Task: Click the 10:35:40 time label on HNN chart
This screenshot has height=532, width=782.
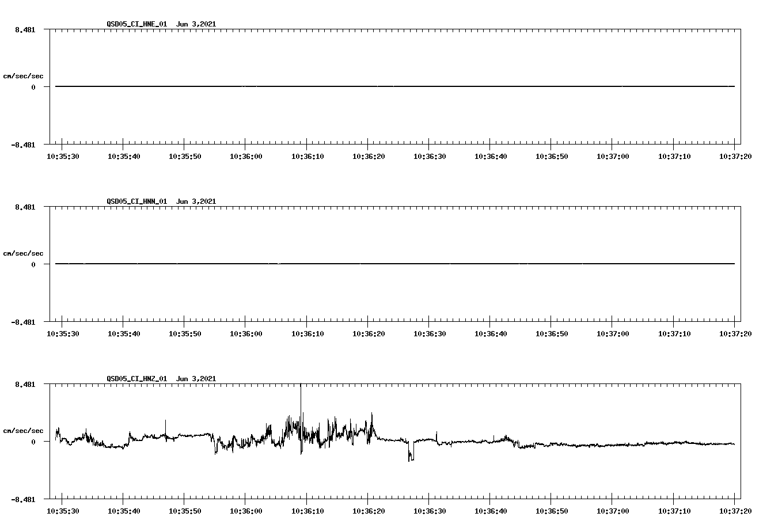Action: pos(123,333)
